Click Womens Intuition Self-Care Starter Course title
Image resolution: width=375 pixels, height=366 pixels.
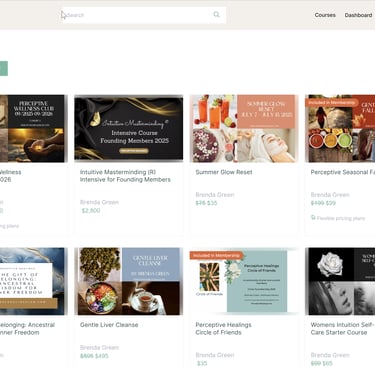[342, 328]
